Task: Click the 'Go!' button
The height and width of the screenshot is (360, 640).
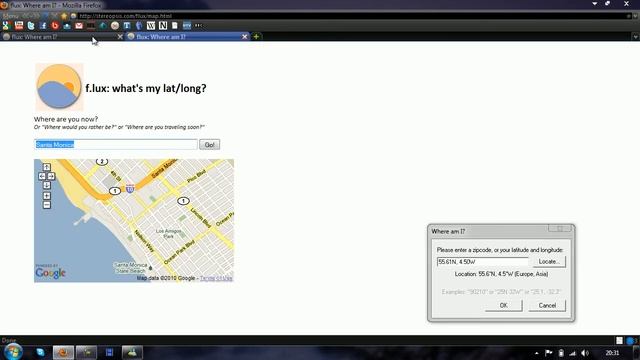Action: tap(209, 144)
